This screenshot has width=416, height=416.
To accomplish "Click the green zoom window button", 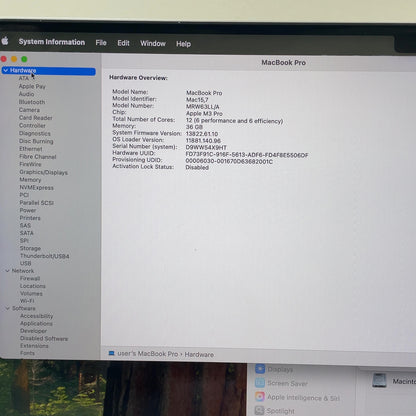I will 24,59.
